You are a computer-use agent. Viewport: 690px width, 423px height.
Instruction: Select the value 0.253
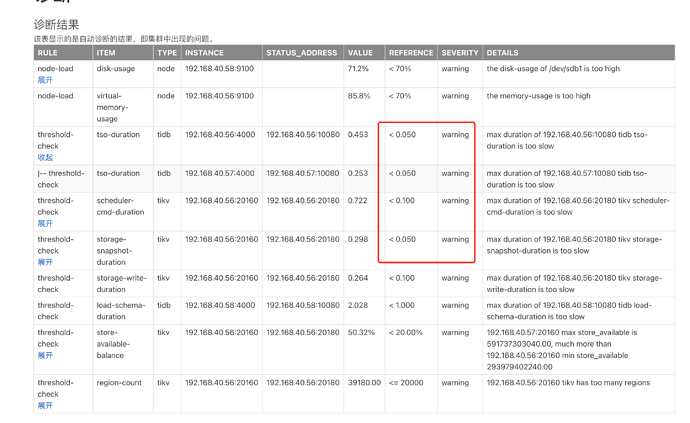[358, 173]
